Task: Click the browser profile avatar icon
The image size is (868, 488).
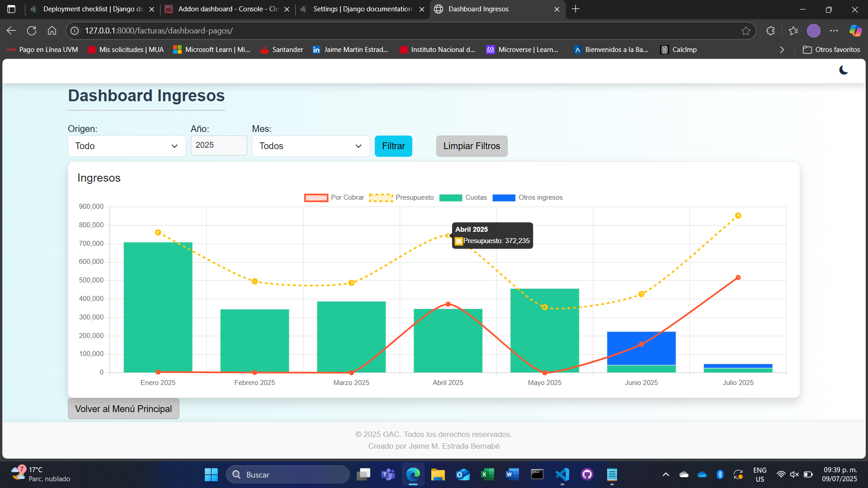Action: pyautogui.click(x=814, y=31)
